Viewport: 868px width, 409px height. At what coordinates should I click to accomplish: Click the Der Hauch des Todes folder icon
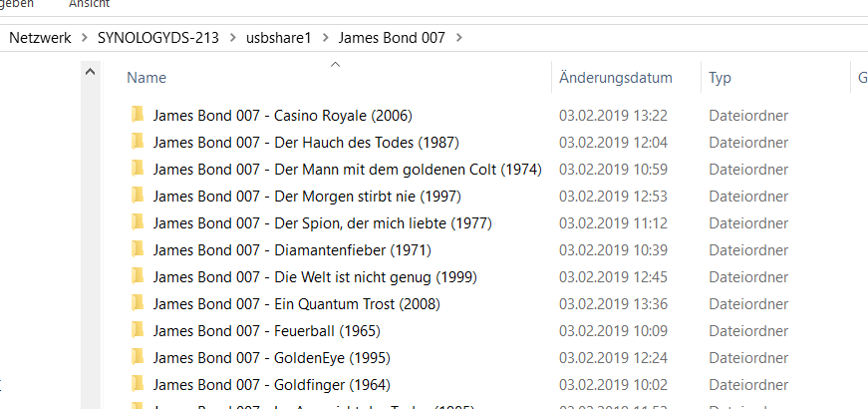tap(138, 142)
